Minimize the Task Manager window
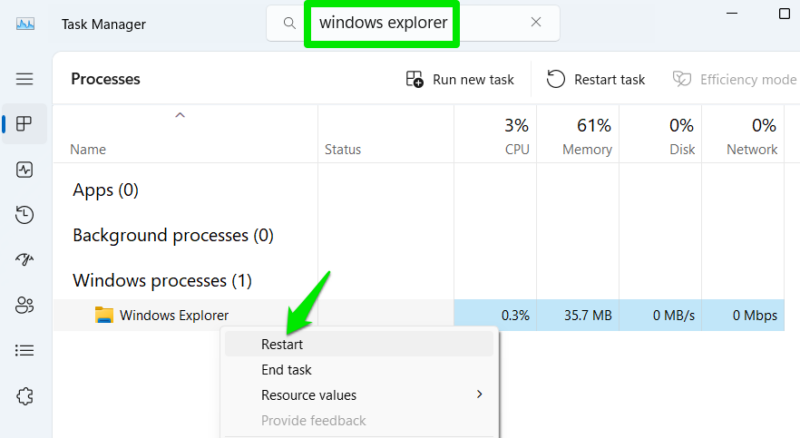The width and height of the screenshot is (800, 438). click(x=732, y=13)
